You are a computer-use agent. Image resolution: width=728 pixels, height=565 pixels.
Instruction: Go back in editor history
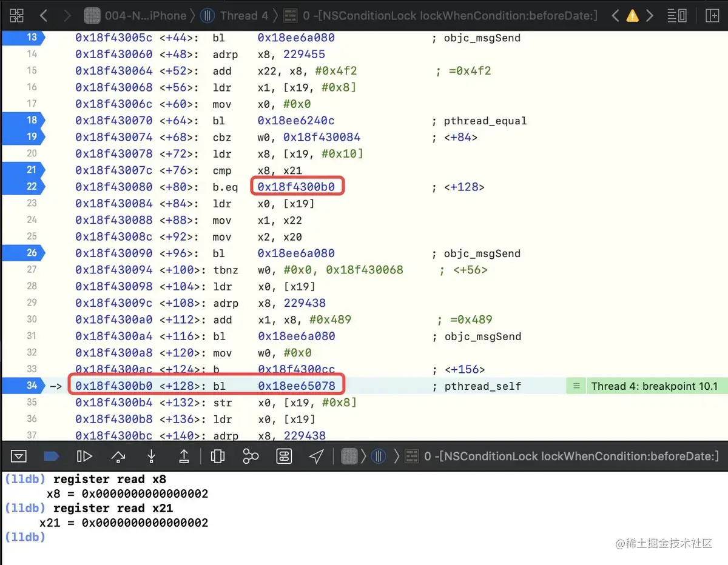pyautogui.click(x=44, y=16)
